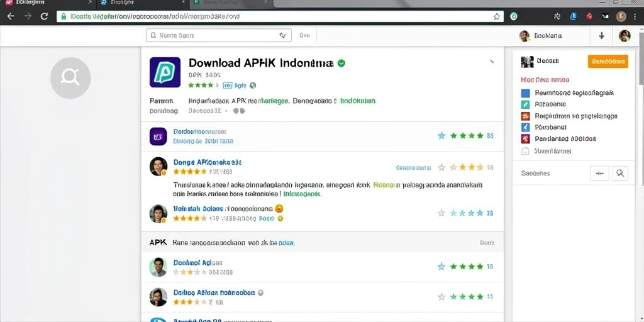Image resolution: width=644 pixels, height=322 pixels.
Task: Open the purple app icon in the list row
Action: point(158,136)
